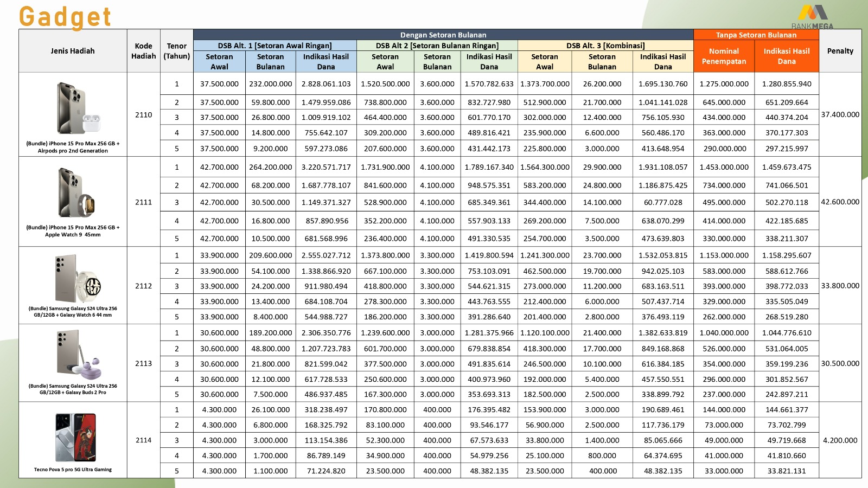Click the cell 1.280.855.940
Screen dimensions: 868x488
(786, 84)
